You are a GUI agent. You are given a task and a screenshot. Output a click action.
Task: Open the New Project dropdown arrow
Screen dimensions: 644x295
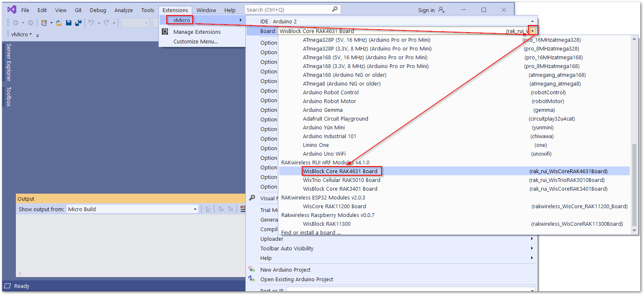click(x=51, y=23)
